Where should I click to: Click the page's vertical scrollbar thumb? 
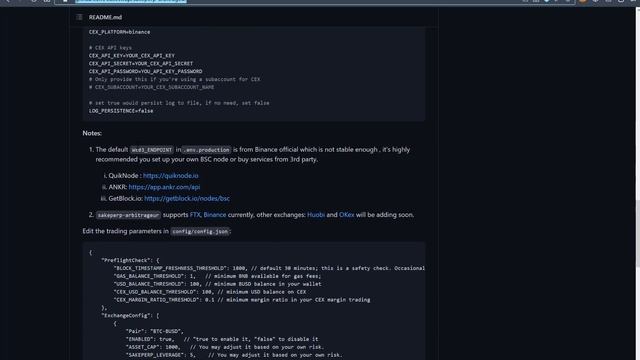pos(637,233)
